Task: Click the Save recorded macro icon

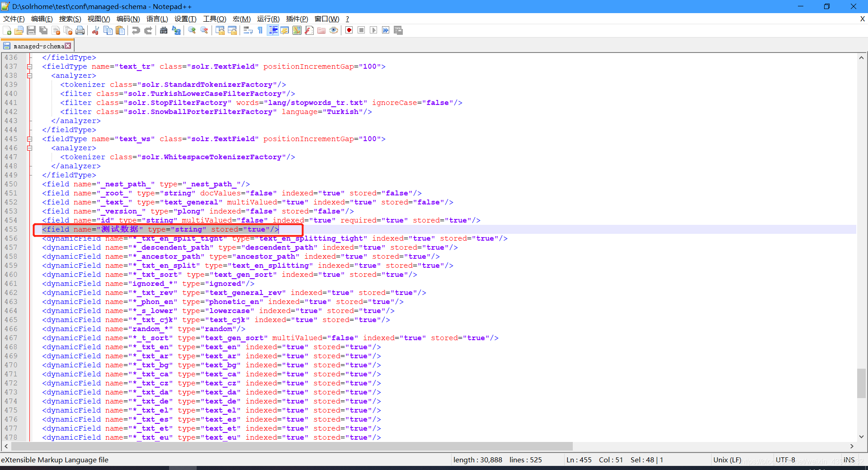Action: [x=398, y=30]
